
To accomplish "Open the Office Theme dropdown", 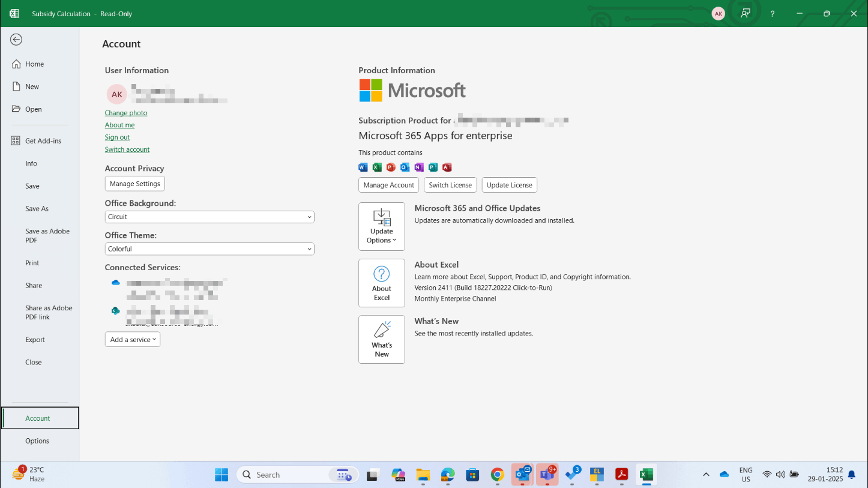I will pyautogui.click(x=209, y=249).
